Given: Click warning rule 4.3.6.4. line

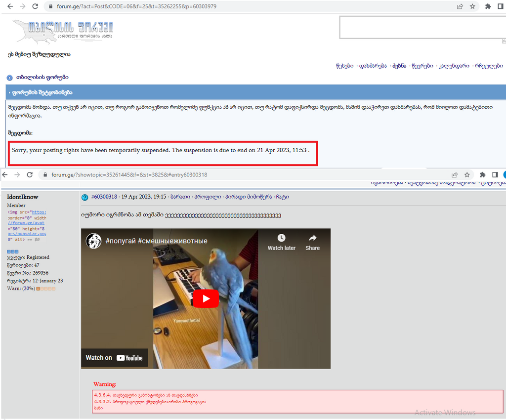Looking at the screenshot, I should click(146, 395).
